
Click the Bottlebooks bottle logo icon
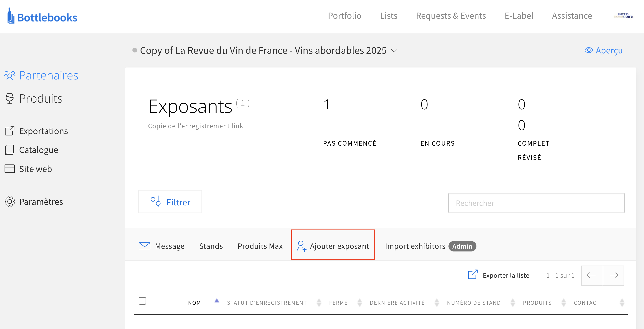(10, 16)
